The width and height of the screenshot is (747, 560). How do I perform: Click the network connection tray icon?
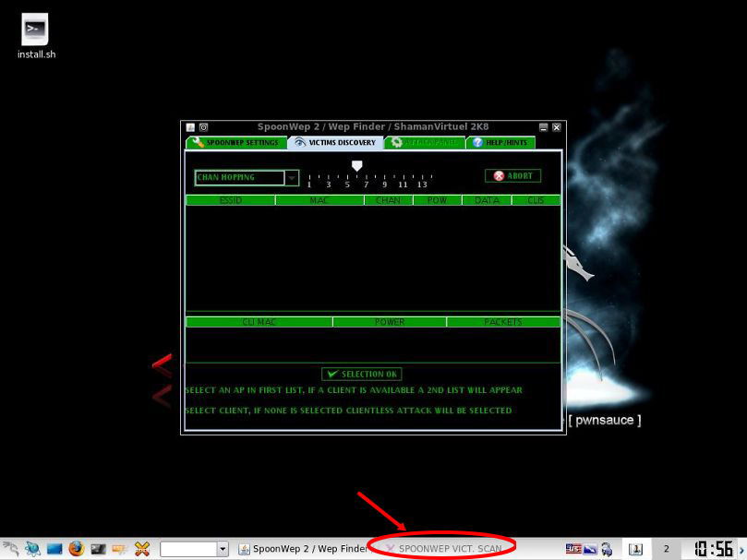607,549
